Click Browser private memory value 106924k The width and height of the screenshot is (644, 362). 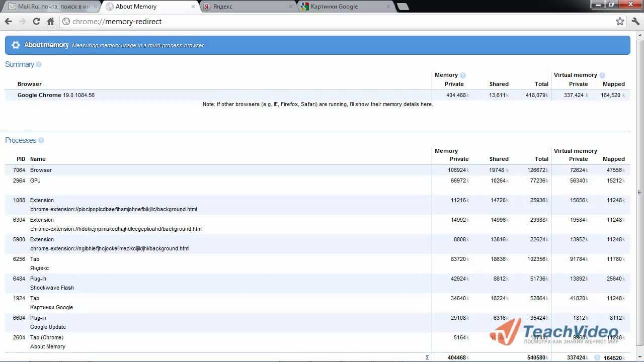click(458, 170)
